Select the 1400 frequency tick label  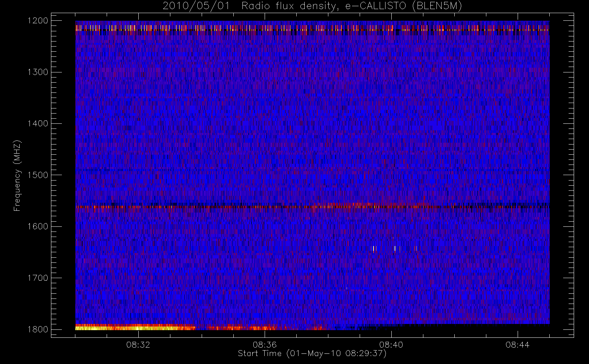[x=38, y=124]
